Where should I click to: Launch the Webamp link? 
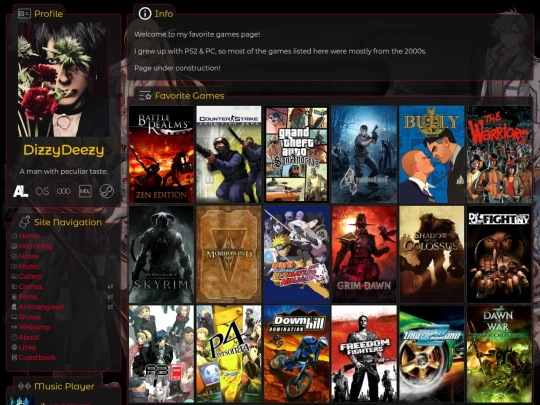click(34, 327)
